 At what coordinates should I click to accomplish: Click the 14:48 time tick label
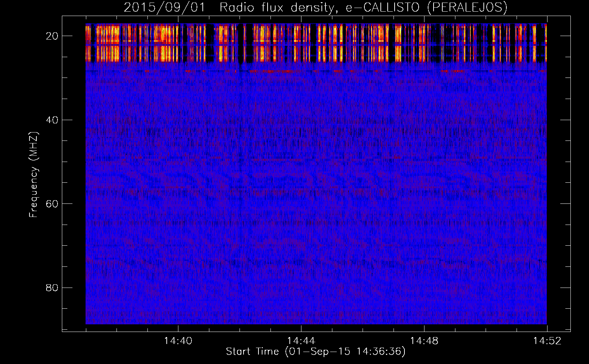tap(424, 341)
